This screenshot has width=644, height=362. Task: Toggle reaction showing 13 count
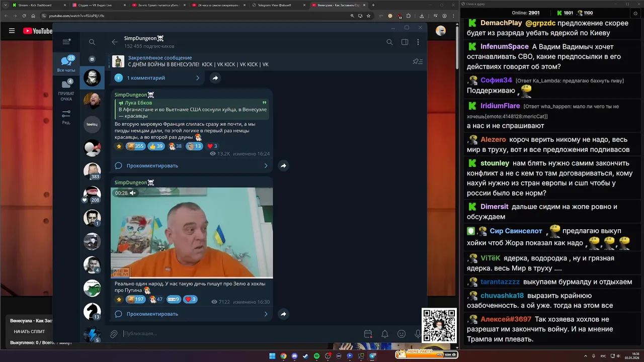click(x=194, y=146)
